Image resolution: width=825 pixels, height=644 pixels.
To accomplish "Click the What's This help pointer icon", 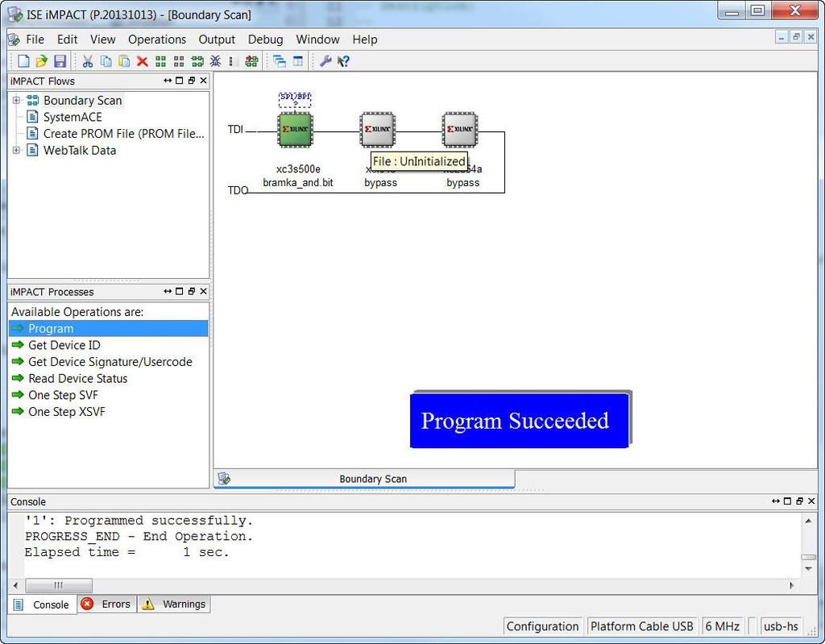I will click(x=343, y=61).
